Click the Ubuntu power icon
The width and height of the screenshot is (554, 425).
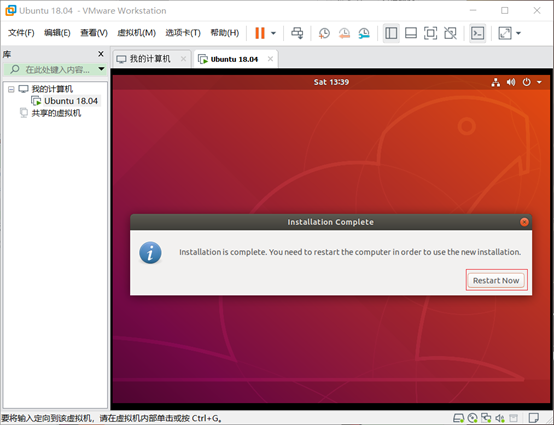click(x=526, y=82)
